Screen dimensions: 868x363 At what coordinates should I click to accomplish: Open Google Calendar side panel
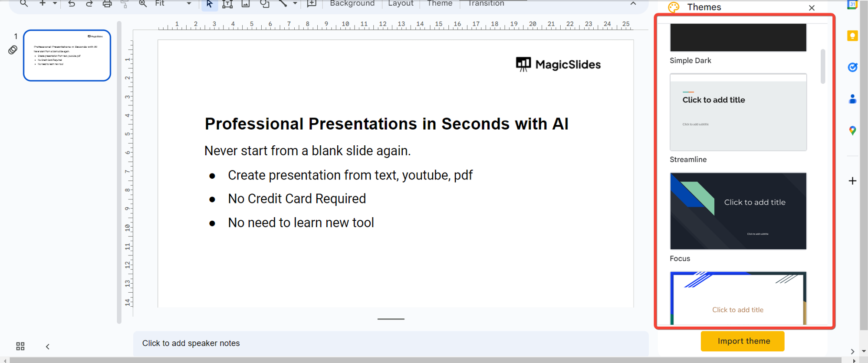pyautogui.click(x=852, y=5)
